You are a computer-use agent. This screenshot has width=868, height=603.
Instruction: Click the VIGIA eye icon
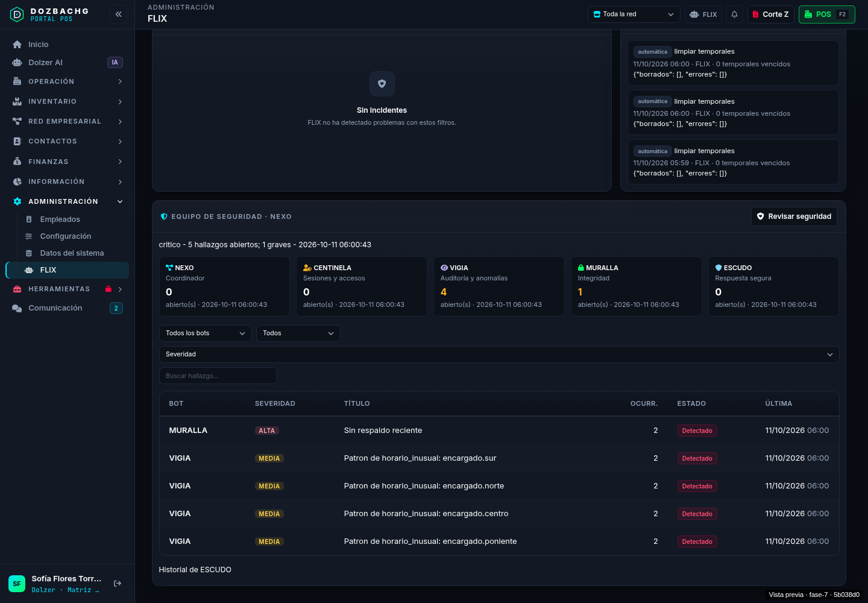click(444, 268)
